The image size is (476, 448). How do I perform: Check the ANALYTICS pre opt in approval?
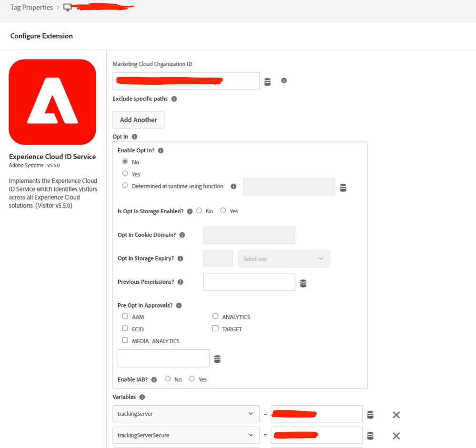click(215, 317)
